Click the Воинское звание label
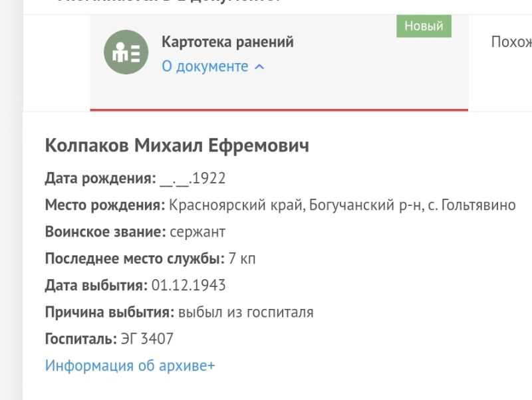The image size is (532, 400). point(104,232)
